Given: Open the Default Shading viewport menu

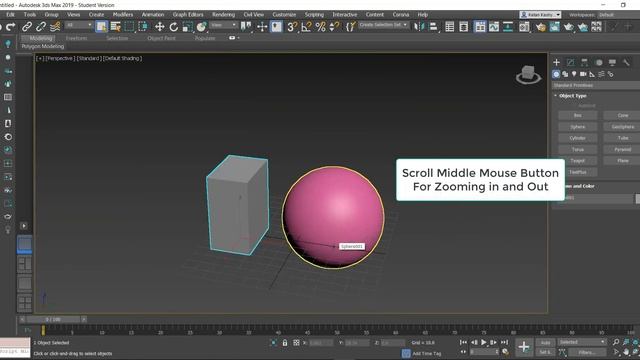Looking at the screenshot, I should click(x=122, y=58).
